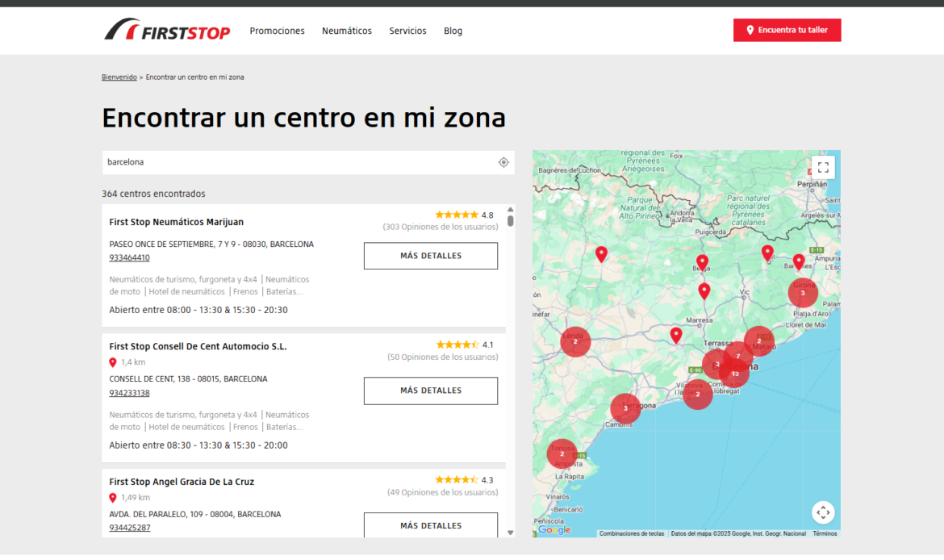Open the map camera pan controls

coord(823,512)
